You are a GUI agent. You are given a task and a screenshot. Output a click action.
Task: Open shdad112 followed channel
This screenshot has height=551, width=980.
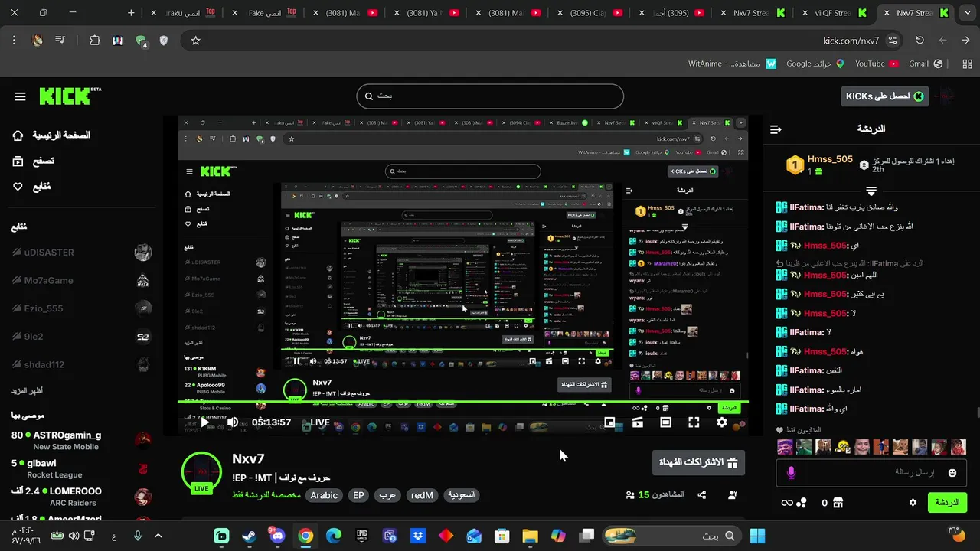[81, 364]
